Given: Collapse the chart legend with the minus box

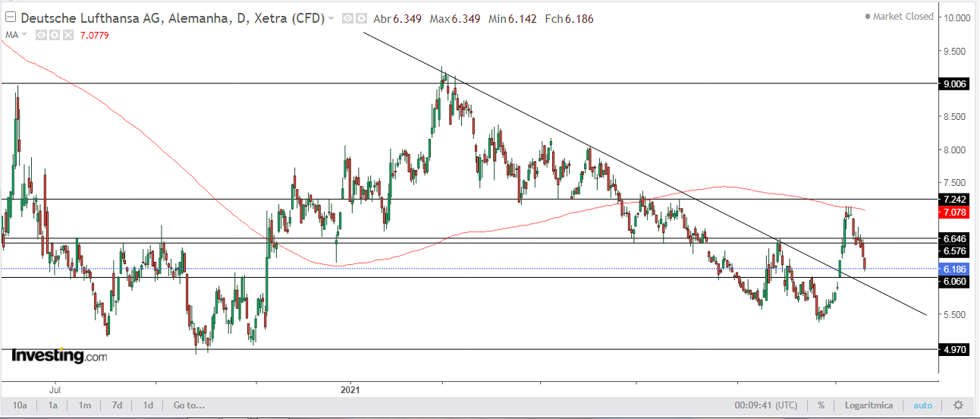Looking at the screenshot, I should (x=10, y=17).
